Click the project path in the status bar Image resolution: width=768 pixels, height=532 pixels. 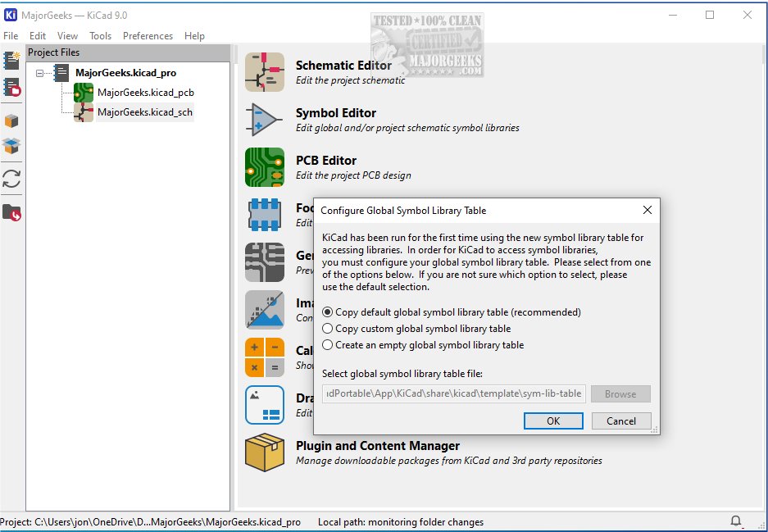tap(150, 522)
